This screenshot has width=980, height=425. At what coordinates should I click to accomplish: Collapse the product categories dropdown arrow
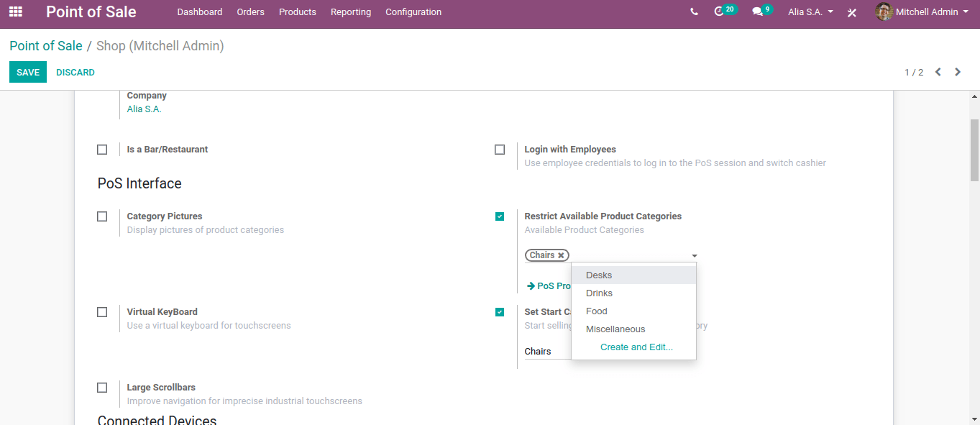[695, 256]
